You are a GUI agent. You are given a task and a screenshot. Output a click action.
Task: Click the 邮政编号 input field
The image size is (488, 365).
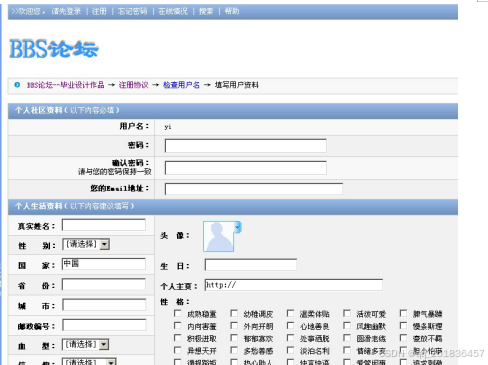coord(104,325)
